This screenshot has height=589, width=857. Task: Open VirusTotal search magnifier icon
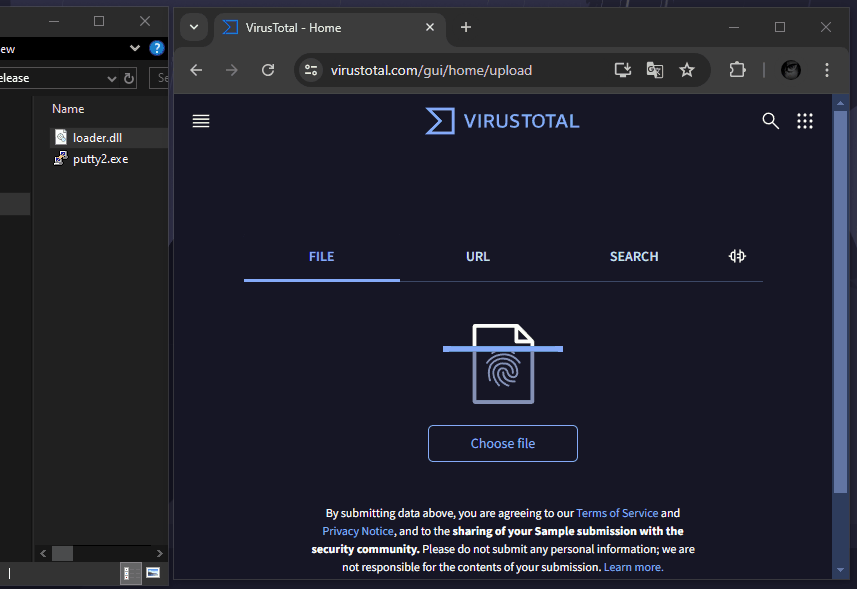click(x=771, y=121)
